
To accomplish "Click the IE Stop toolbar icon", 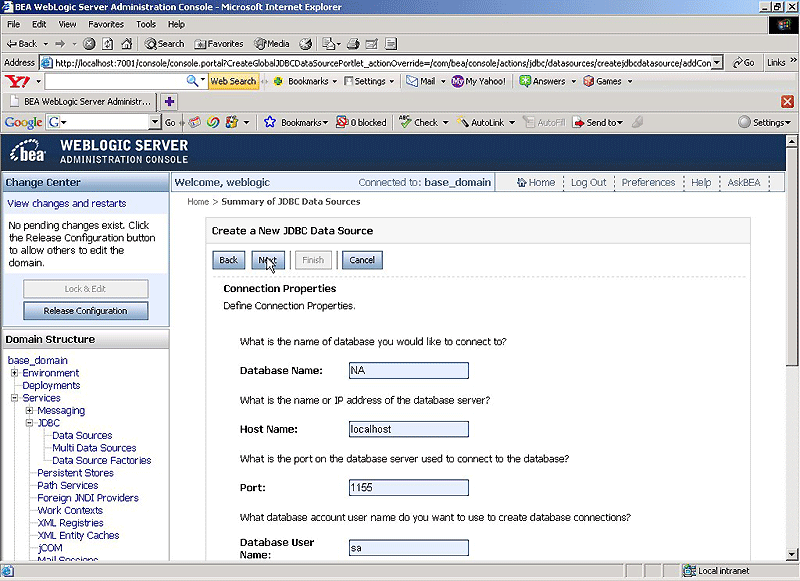I will tap(89, 44).
